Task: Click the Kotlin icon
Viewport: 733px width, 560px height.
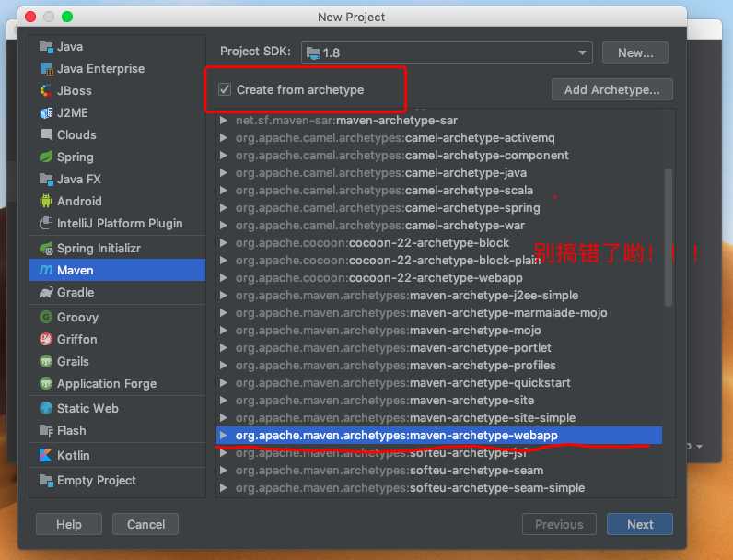Action: click(x=46, y=455)
